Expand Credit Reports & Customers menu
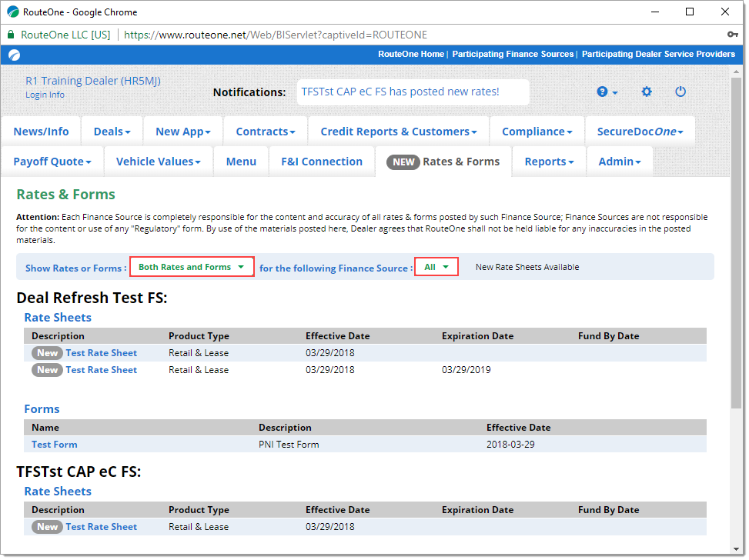Viewport: 749px width, 560px height. click(x=399, y=132)
